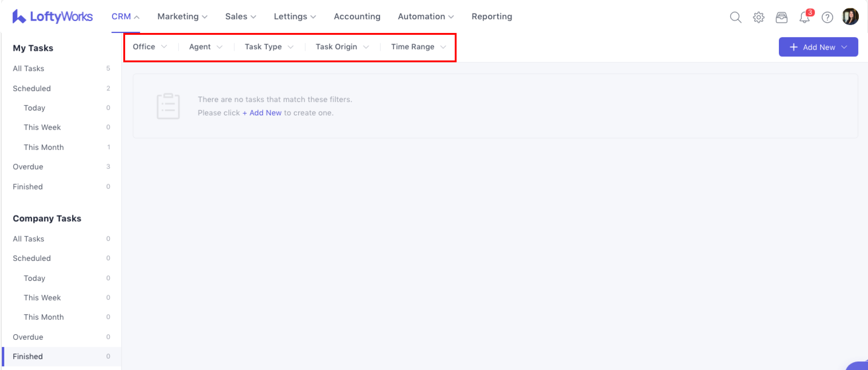Expand the Office filter dropdown
The height and width of the screenshot is (370, 868).
click(150, 47)
